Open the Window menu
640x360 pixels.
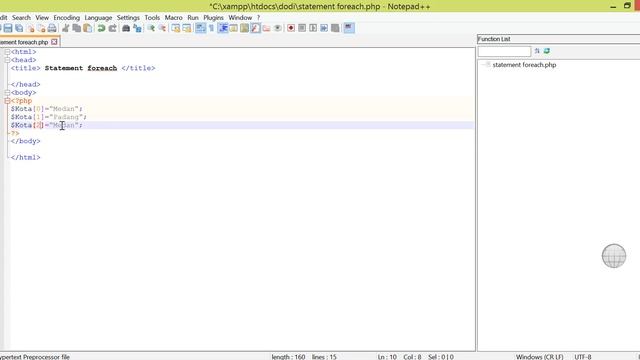(240, 18)
